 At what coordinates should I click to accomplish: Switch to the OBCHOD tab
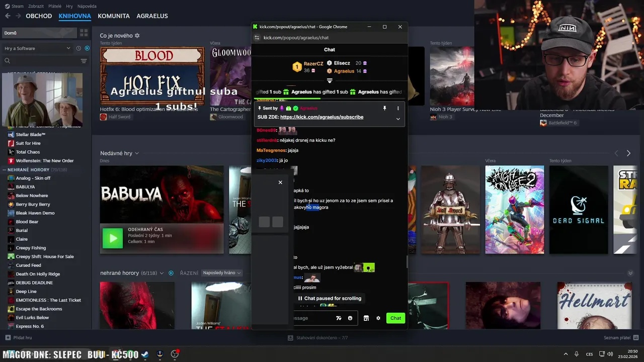39,16
